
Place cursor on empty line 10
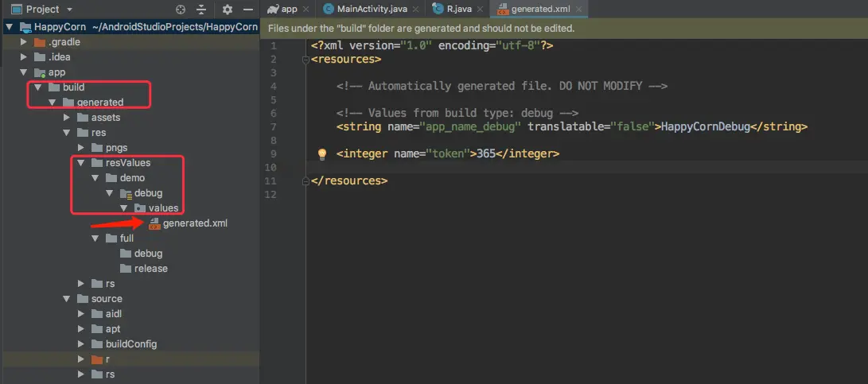[x=587, y=167]
